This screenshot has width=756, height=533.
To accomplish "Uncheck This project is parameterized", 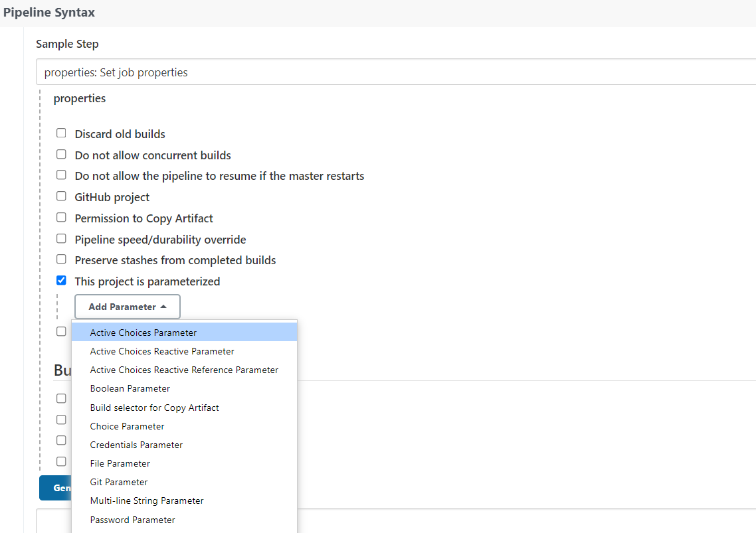I will click(61, 281).
